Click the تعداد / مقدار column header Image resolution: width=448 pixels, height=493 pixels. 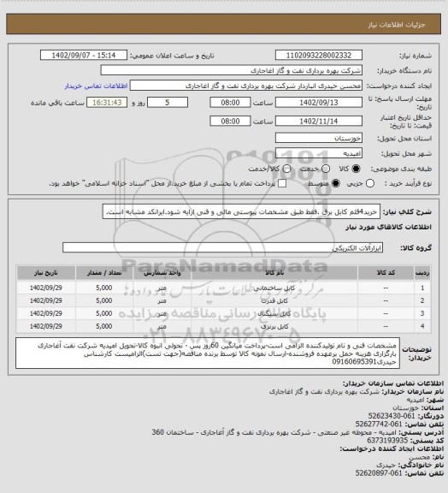tap(104, 273)
